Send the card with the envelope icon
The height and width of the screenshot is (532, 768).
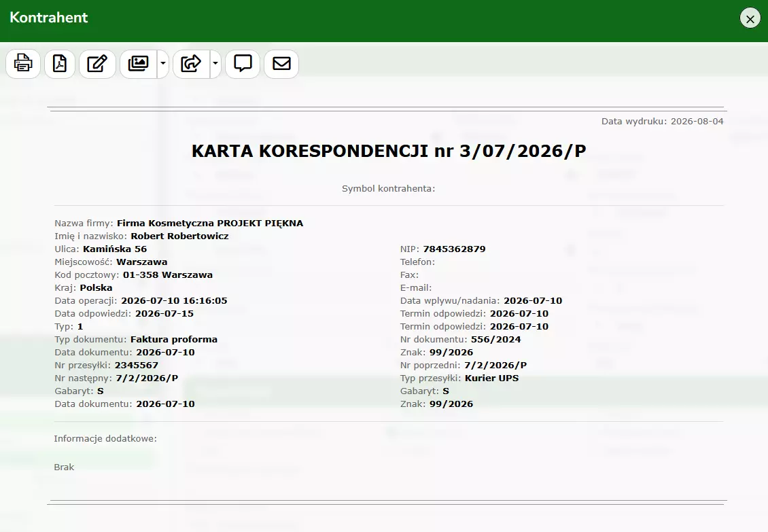point(281,64)
